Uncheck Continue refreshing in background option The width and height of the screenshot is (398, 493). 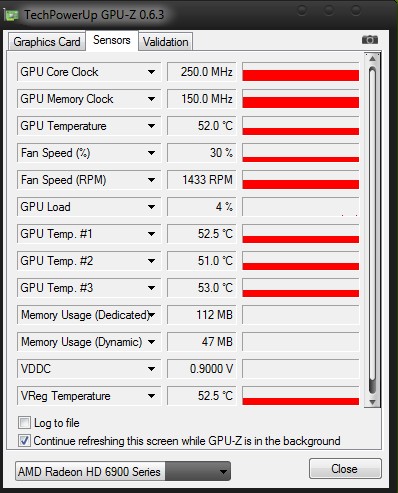pos(24,441)
